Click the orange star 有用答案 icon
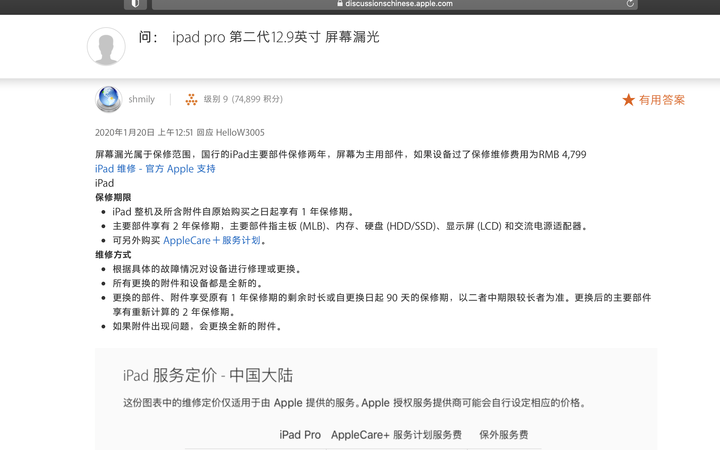The height and width of the screenshot is (450, 720). click(628, 100)
